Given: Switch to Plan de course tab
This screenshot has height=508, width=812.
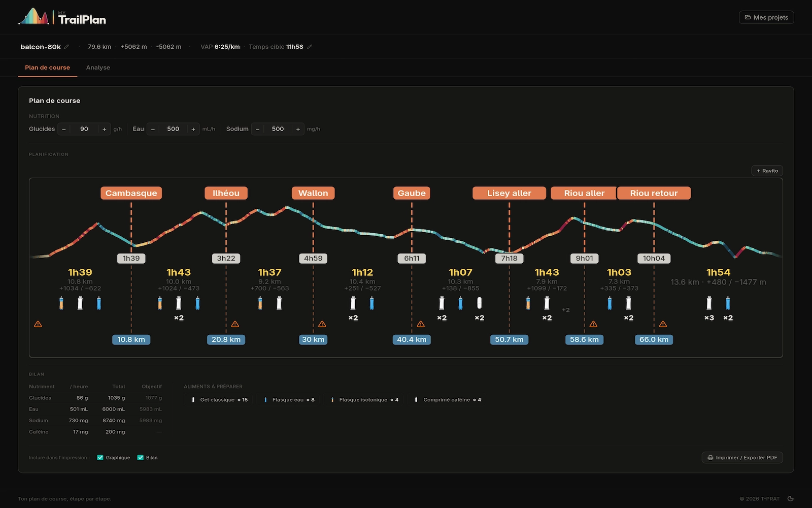Looking at the screenshot, I should (x=48, y=68).
